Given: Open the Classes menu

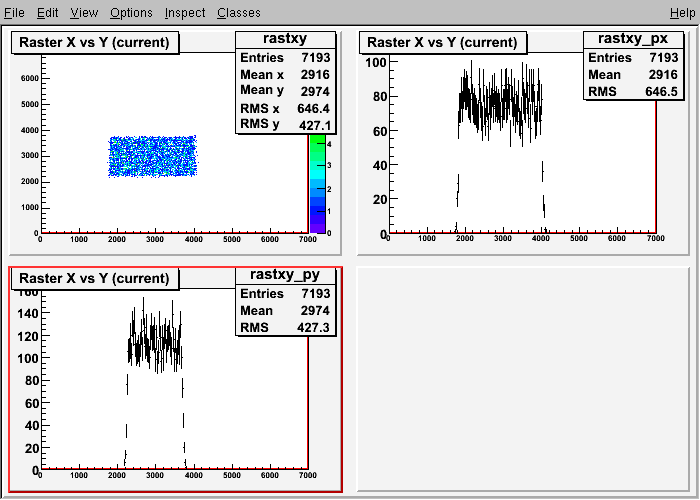Looking at the screenshot, I should click(x=239, y=12).
